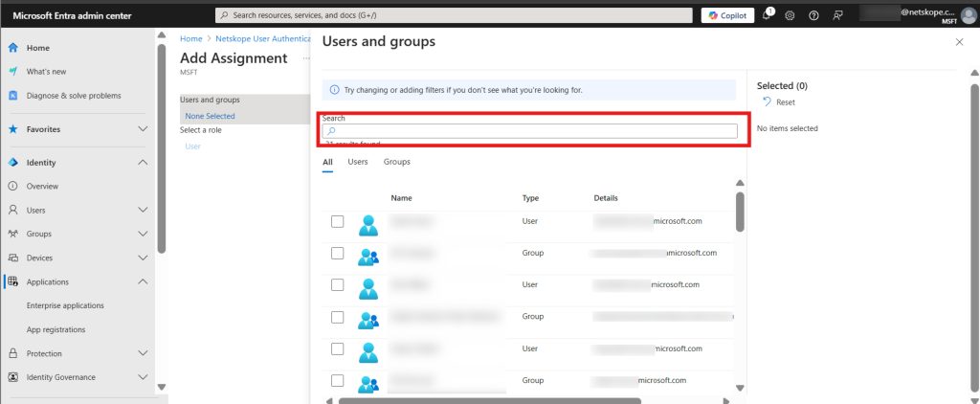Open Diagnose & solve problems
This screenshot has height=404, width=980.
pos(74,96)
